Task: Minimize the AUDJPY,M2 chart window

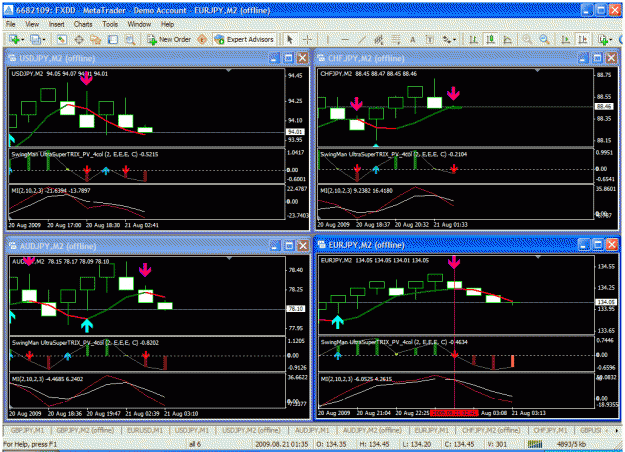Action: point(275,246)
